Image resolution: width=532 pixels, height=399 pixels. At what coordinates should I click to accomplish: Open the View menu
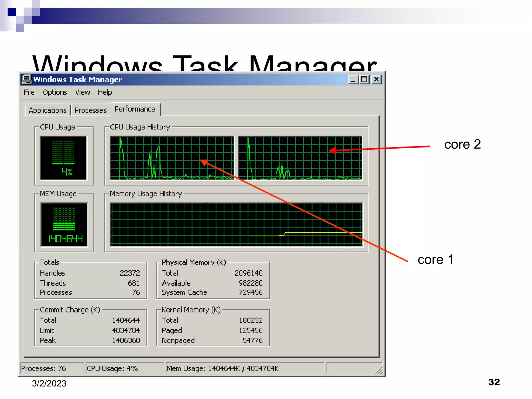pyautogui.click(x=82, y=92)
